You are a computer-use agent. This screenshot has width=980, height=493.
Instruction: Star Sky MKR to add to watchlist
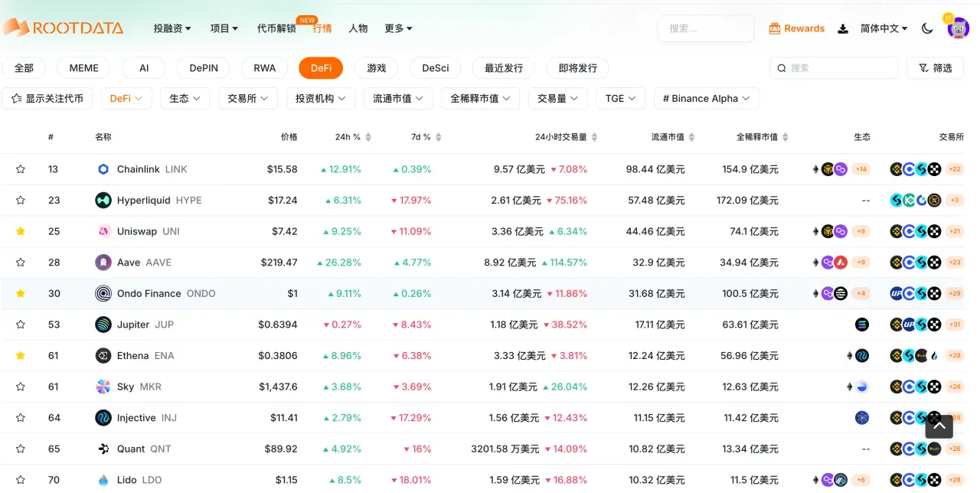[x=21, y=387]
